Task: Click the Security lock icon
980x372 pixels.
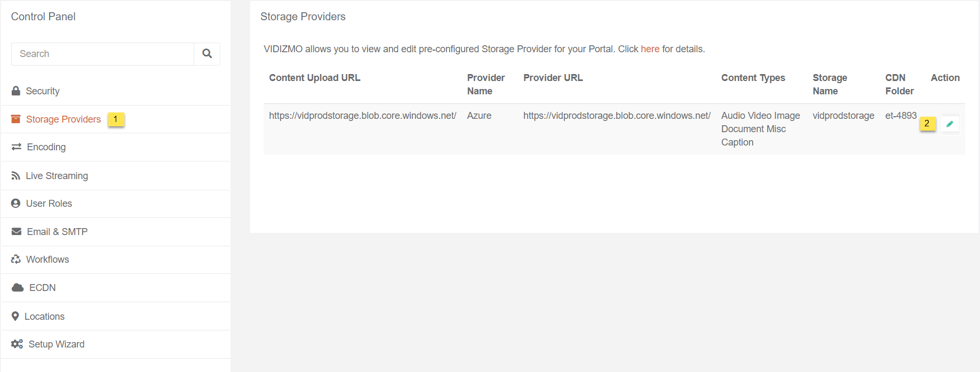Action: tap(16, 91)
